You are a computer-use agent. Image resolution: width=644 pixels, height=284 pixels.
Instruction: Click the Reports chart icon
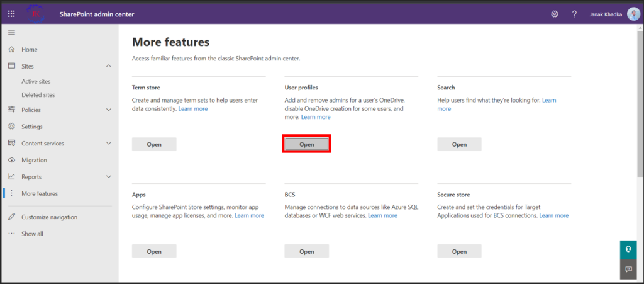click(x=11, y=177)
